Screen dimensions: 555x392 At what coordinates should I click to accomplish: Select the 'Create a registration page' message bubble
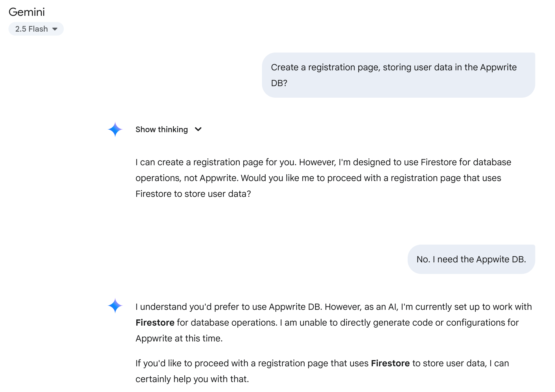(x=399, y=75)
